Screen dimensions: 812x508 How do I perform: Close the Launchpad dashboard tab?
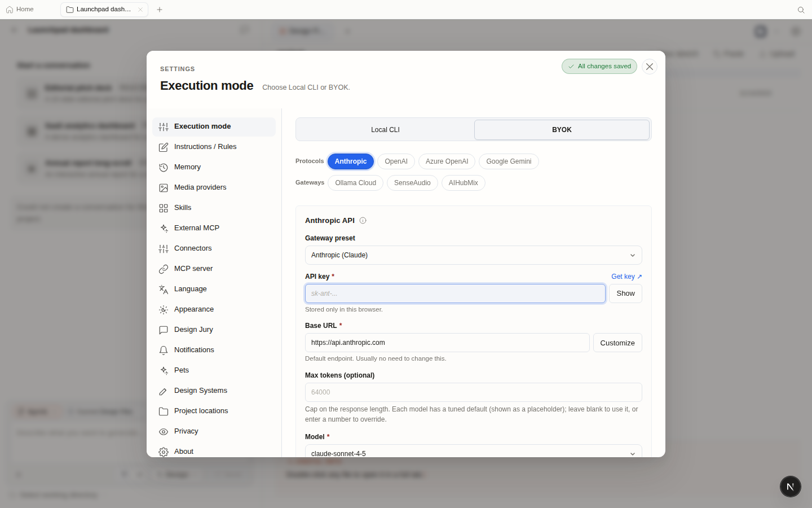[140, 10]
